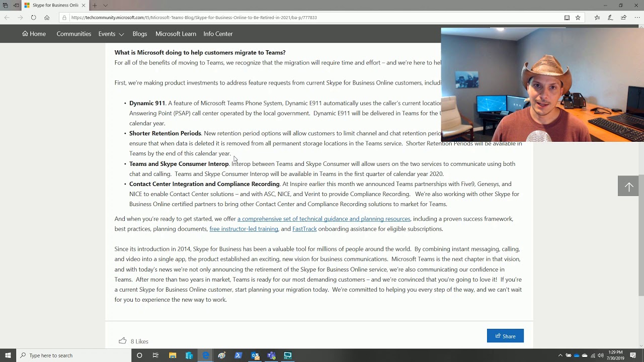Expand the Events dropdown menu
This screenshot has height=362, width=644.
click(x=111, y=34)
